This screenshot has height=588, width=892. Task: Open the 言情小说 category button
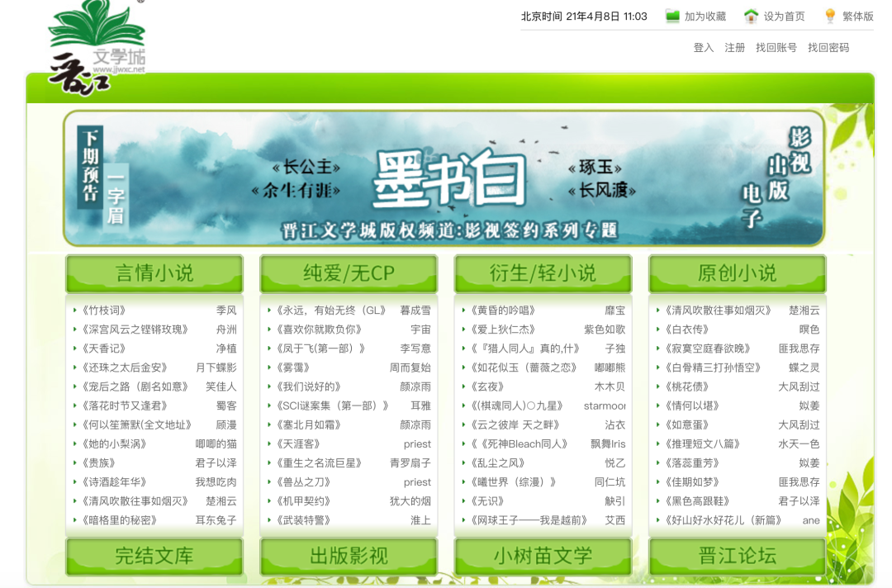coord(154,273)
